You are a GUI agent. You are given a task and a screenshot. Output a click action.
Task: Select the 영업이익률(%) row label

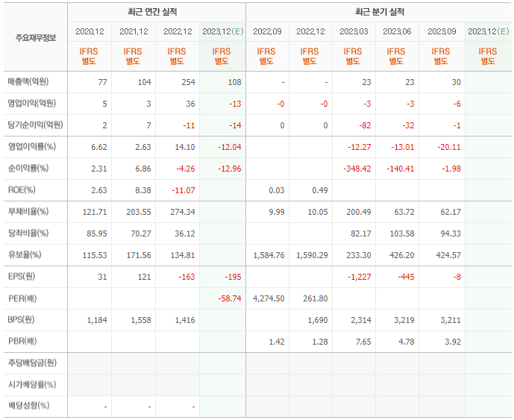coord(32,146)
